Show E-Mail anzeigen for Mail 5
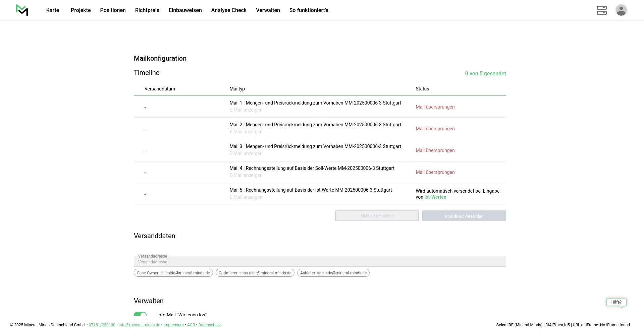Viewport: 644px width, 333px height. click(x=246, y=197)
